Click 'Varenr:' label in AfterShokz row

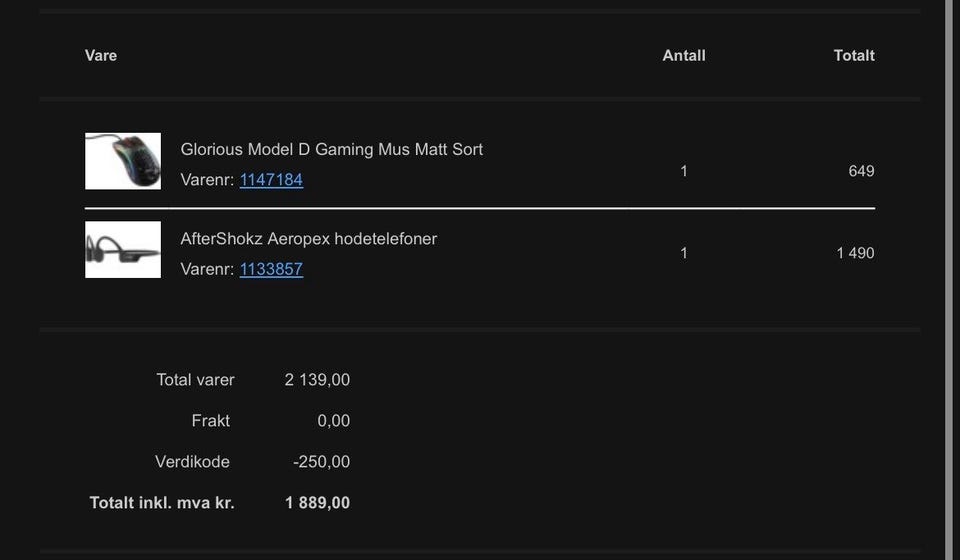pyautogui.click(x=207, y=269)
